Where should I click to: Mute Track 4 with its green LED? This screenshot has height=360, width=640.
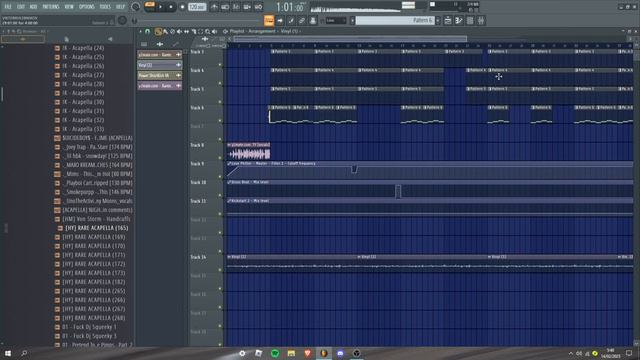220,83
